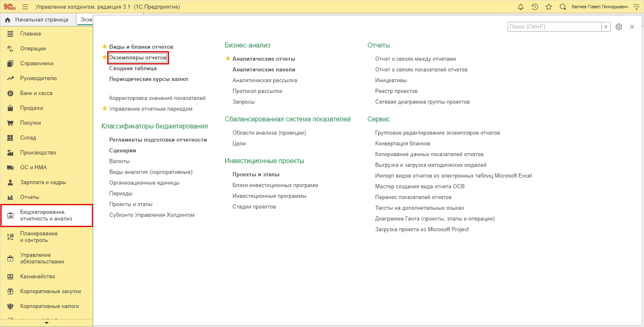The image size is (644, 327).
Task: Open the history clock icon
Action: (x=535, y=7)
